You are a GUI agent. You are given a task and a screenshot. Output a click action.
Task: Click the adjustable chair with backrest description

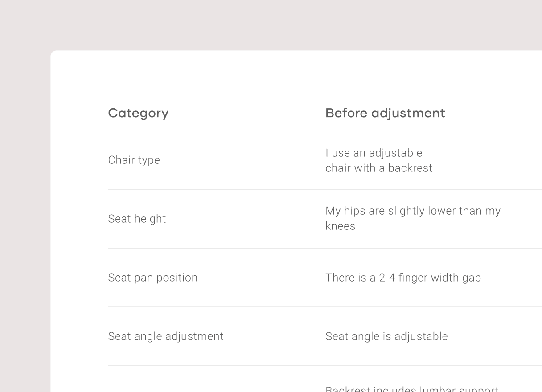pyautogui.click(x=378, y=160)
